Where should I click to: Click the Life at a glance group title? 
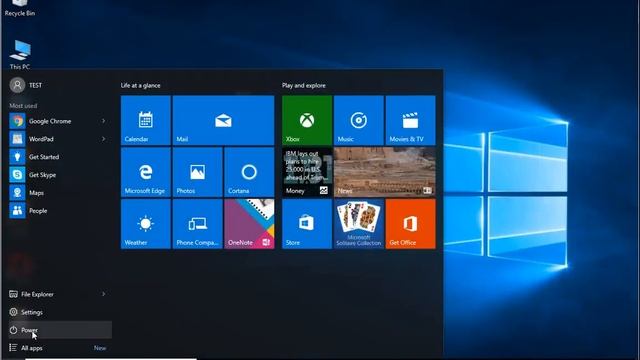pos(140,85)
